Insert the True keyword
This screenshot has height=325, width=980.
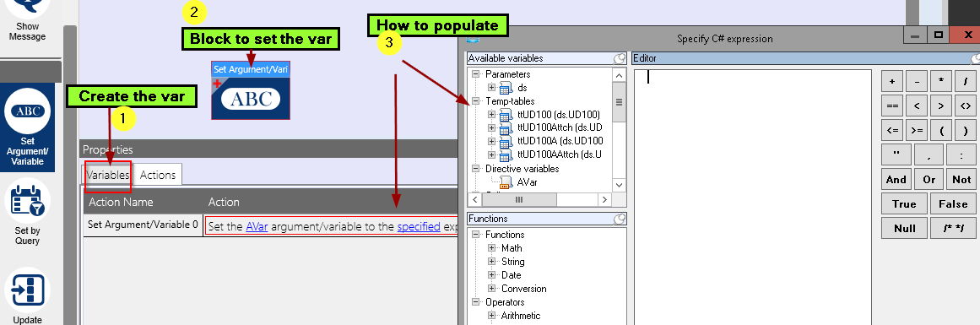click(904, 203)
